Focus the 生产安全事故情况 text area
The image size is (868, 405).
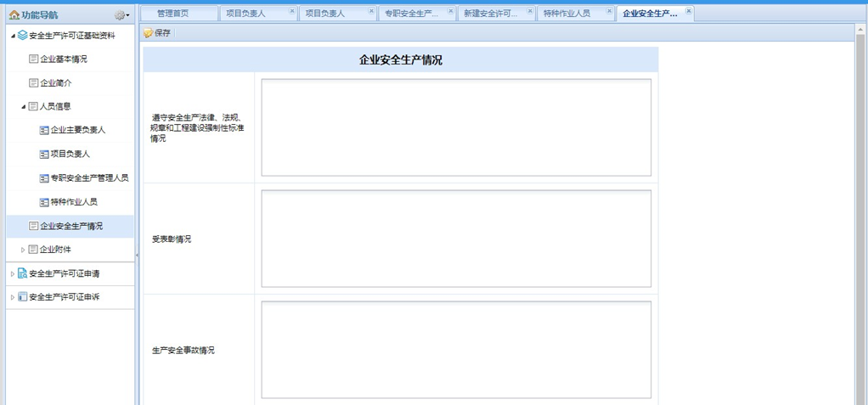point(456,350)
